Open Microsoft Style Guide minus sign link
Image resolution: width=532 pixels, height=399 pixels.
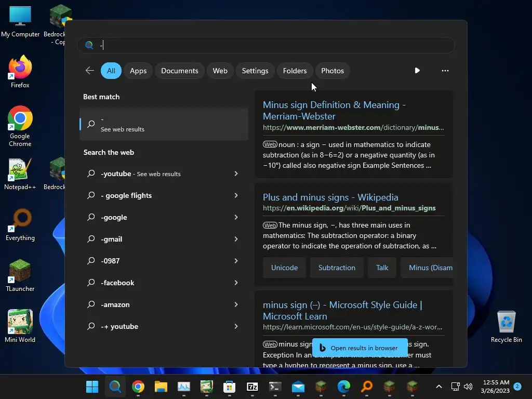[342, 310]
